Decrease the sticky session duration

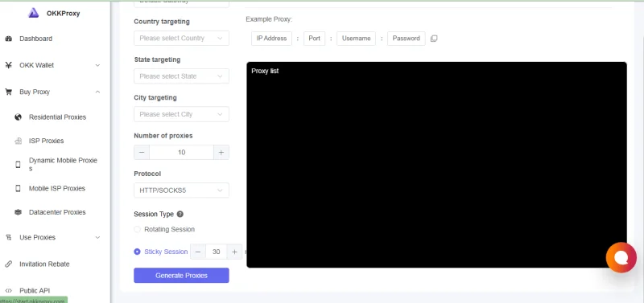tap(198, 252)
